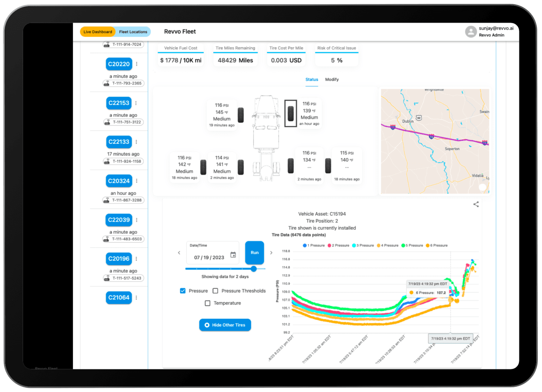The image size is (542, 392).
Task: Toggle 1 Pressure legend series
Action: pyautogui.click(x=314, y=245)
